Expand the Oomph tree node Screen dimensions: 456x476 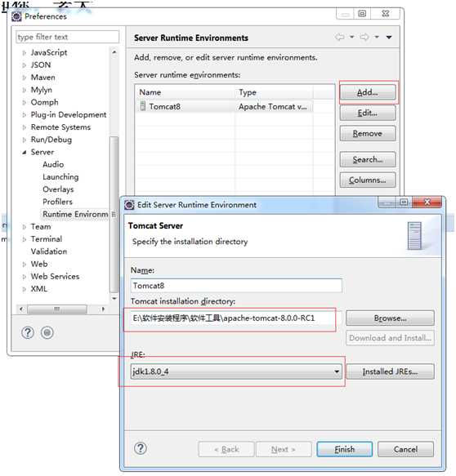click(25, 103)
